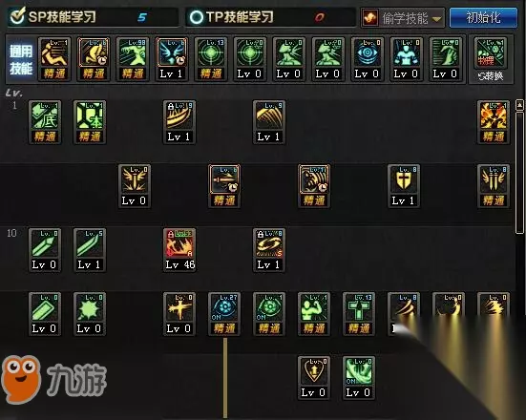The width and height of the screenshot is (526, 420).
Task: Click the 初始化 reset button
Action: [483, 17]
